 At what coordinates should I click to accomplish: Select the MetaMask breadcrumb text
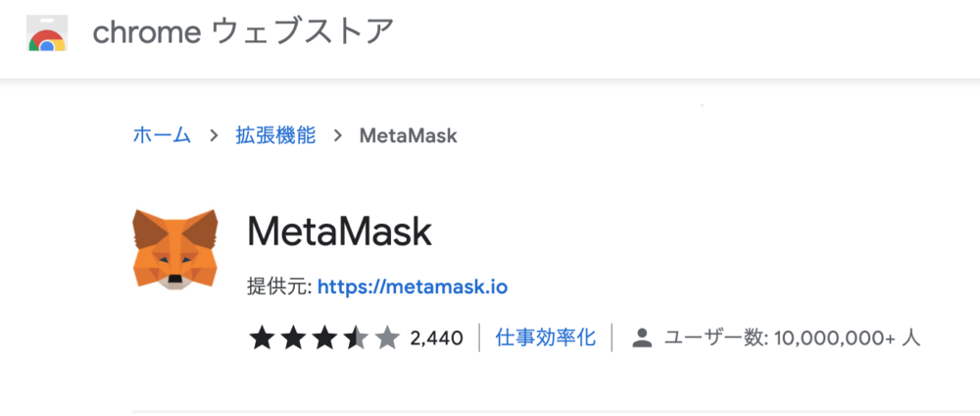(x=408, y=135)
